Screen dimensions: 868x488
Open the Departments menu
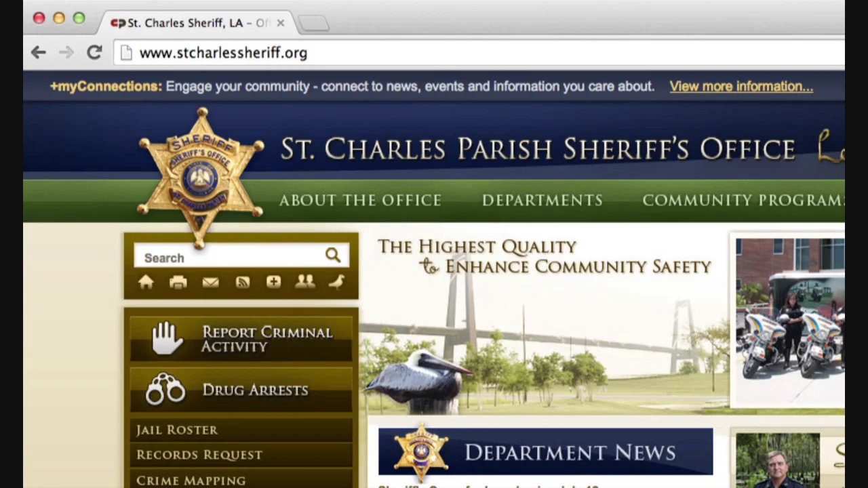542,201
